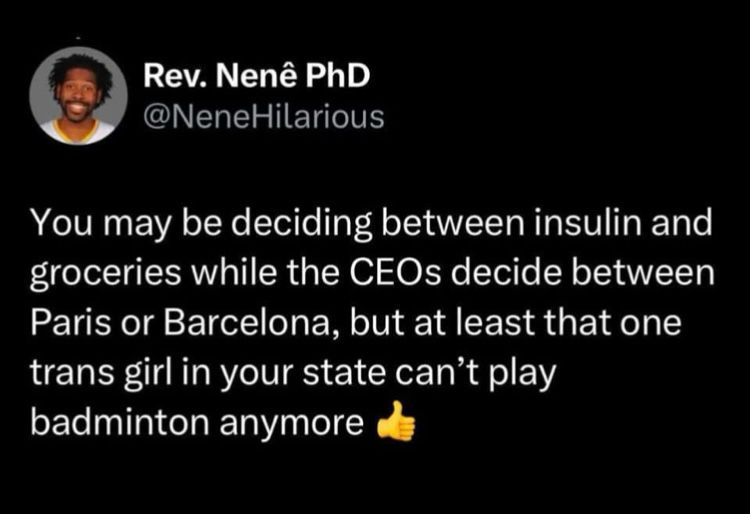Click the thumbs up emoji in tweet
The height and width of the screenshot is (514, 750).
[x=396, y=421]
